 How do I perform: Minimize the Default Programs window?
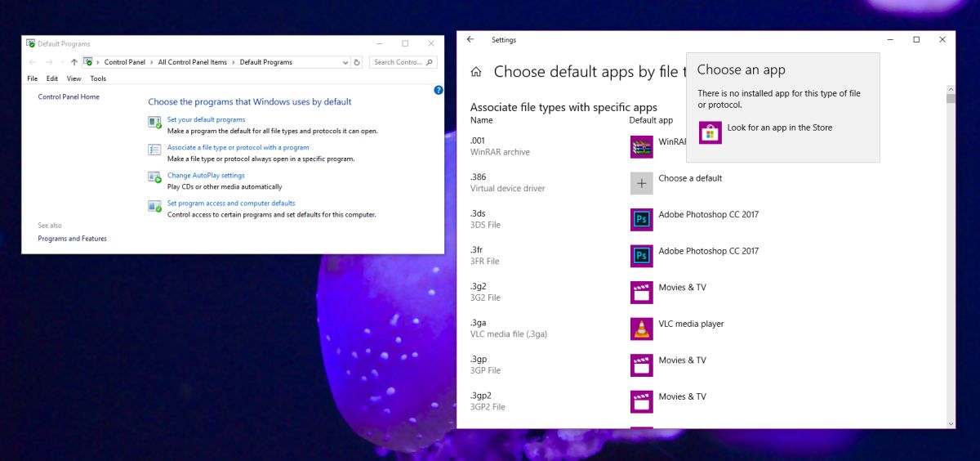379,43
